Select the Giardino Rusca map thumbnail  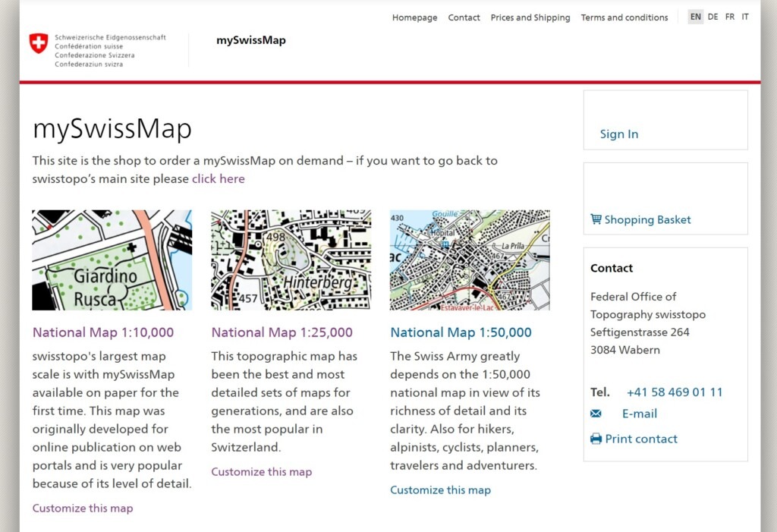point(112,260)
